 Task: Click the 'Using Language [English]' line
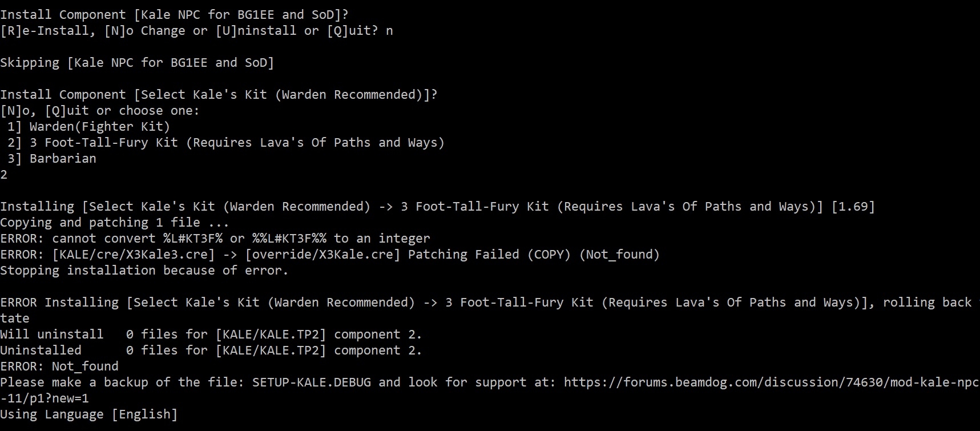pos(88,414)
